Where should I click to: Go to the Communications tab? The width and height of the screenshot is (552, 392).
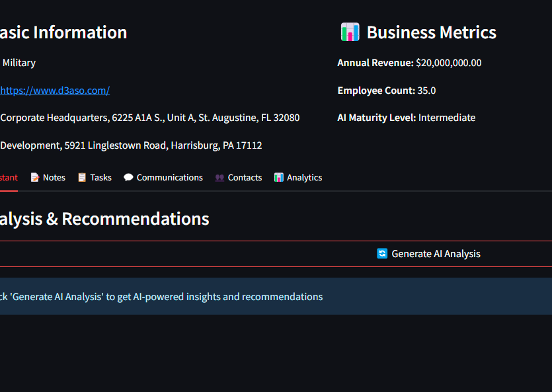[169, 178]
